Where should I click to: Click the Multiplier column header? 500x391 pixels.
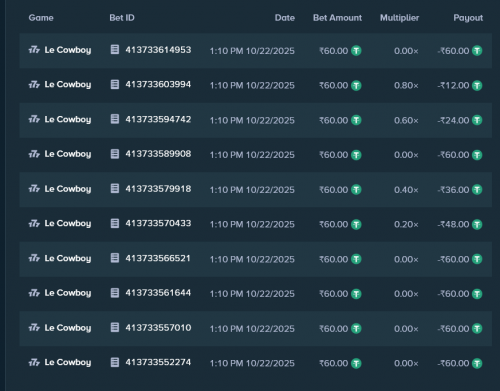pos(400,18)
